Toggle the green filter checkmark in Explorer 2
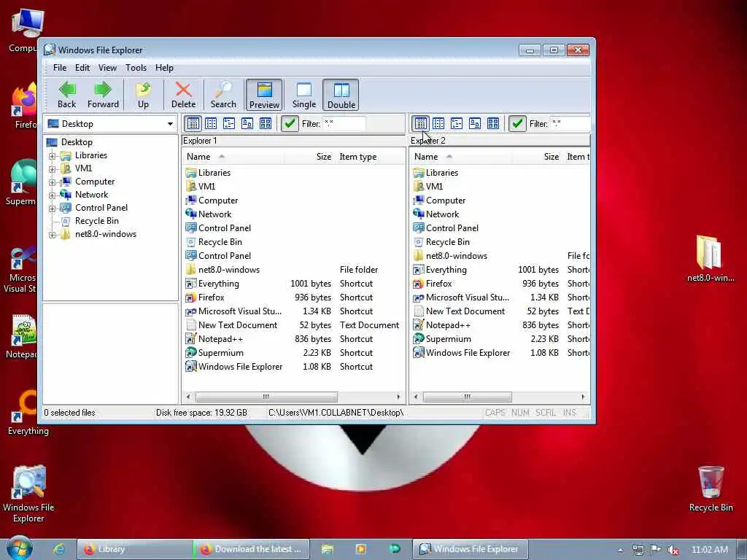 517,124
